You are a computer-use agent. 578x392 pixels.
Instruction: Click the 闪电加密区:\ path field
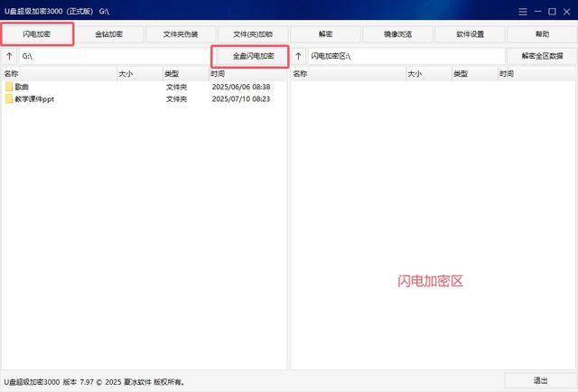[406, 56]
